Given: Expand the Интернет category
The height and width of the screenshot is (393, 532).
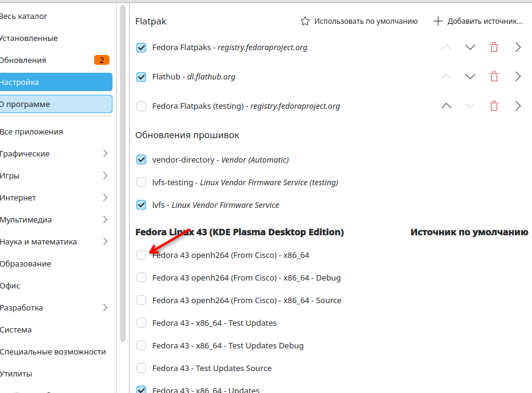Looking at the screenshot, I should [105, 197].
